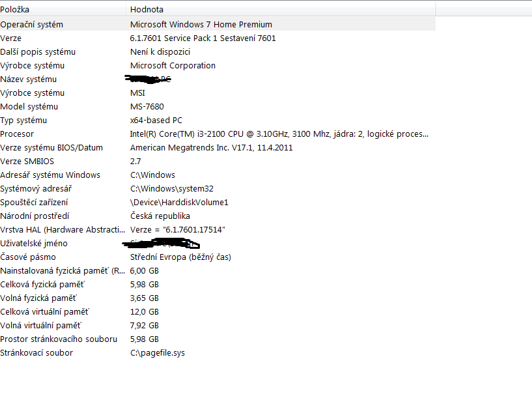Select the SMBIOS value 2.7

click(135, 162)
